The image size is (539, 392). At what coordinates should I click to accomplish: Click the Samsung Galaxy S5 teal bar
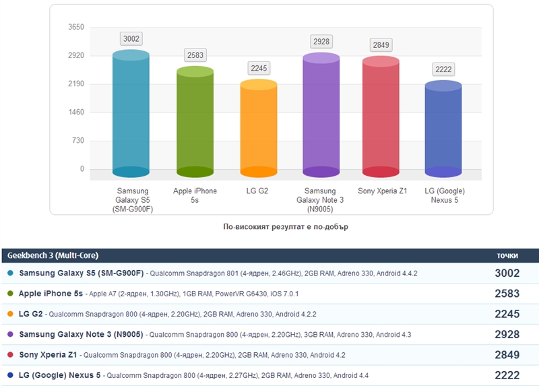click(x=131, y=113)
